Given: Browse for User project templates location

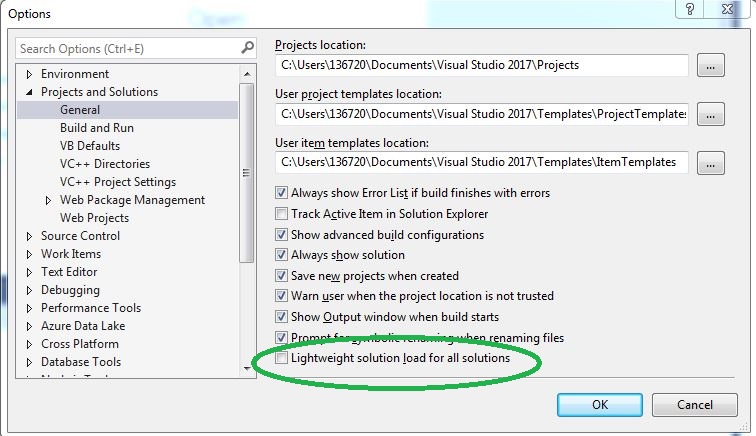Looking at the screenshot, I should click(x=710, y=114).
